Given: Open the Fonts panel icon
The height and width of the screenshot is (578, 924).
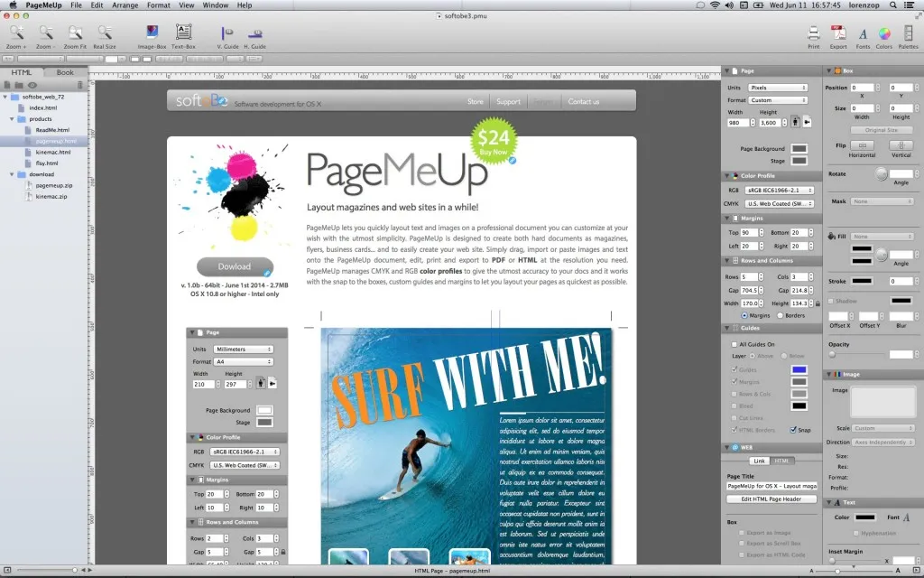Looking at the screenshot, I should pyautogui.click(x=862, y=36).
